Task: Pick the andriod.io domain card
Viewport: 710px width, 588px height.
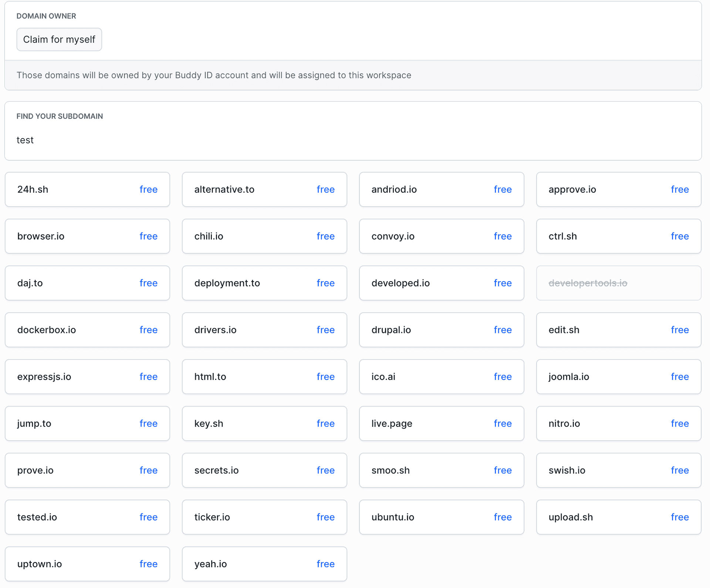Action: coord(442,189)
